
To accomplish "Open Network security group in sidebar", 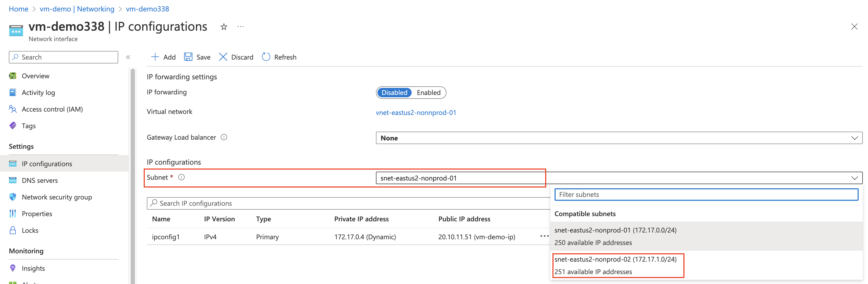I will (56, 197).
